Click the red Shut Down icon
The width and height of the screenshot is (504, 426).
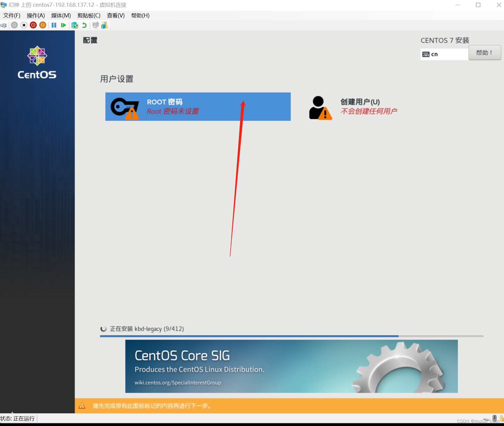[x=33, y=25]
